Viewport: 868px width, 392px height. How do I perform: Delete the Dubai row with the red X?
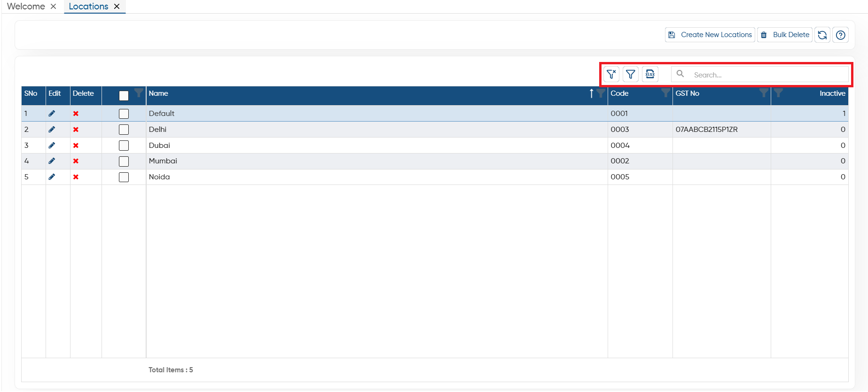[x=76, y=146]
